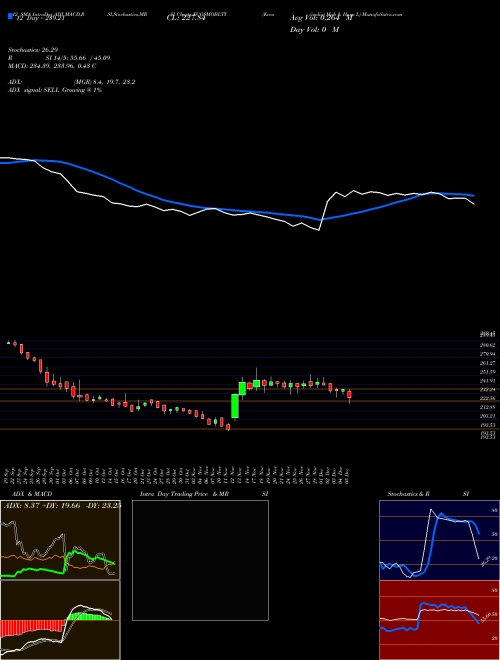This screenshot has width=500, height=660.
Task: Click the blue 12 Day SMA legend square
Action: tap(10, 16)
